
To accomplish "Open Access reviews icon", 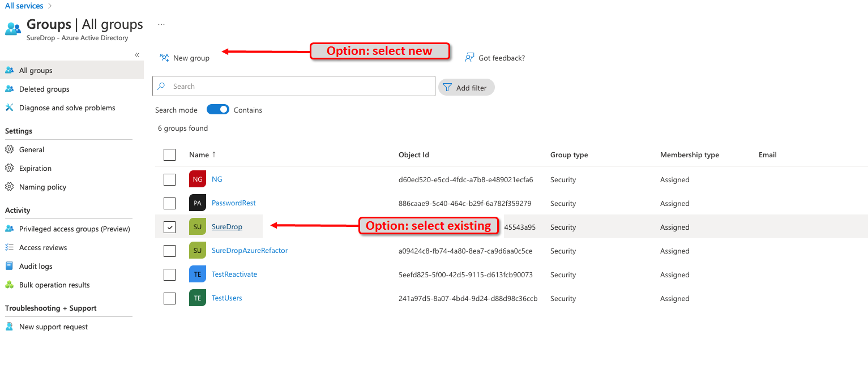I will (9, 247).
